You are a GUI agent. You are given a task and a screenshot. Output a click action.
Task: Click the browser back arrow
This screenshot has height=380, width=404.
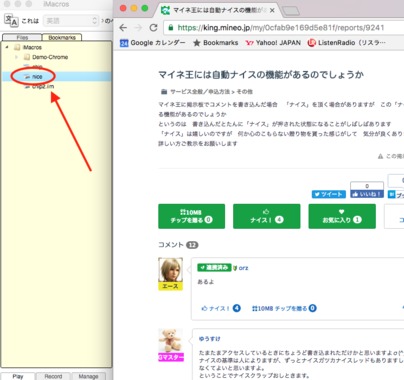pos(123,28)
